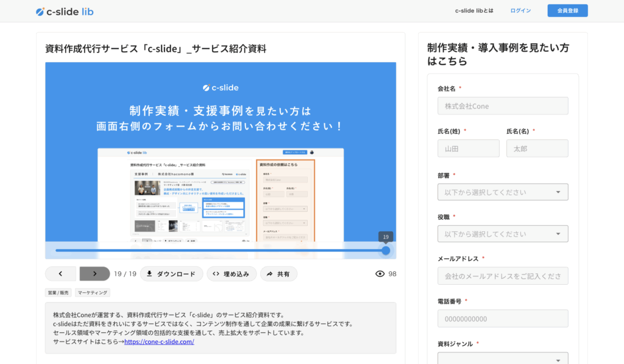Open the 埋め込み embed code option
Screen dimensions: 624x364
tap(231, 274)
